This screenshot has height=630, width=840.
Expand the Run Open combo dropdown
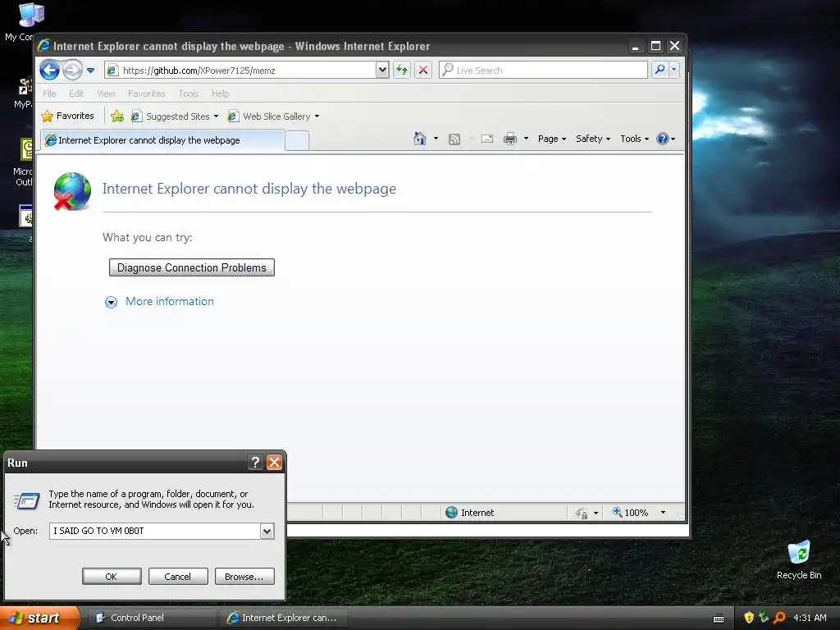coord(267,531)
